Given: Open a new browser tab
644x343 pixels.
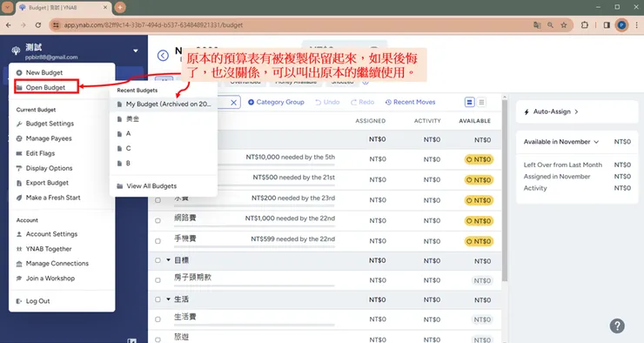Looking at the screenshot, I should [120, 7].
